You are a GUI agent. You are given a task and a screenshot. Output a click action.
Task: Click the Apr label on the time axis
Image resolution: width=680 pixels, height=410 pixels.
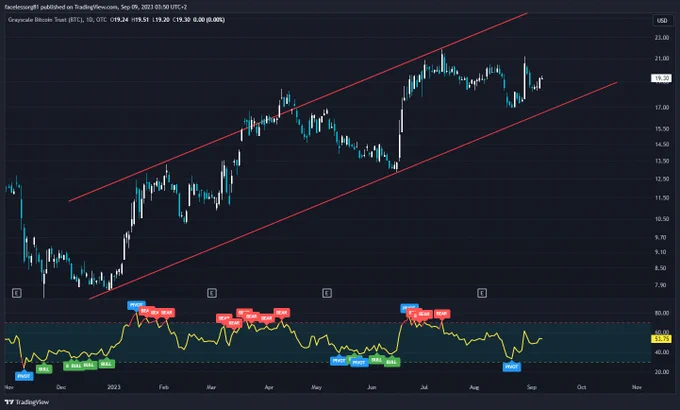click(x=269, y=387)
